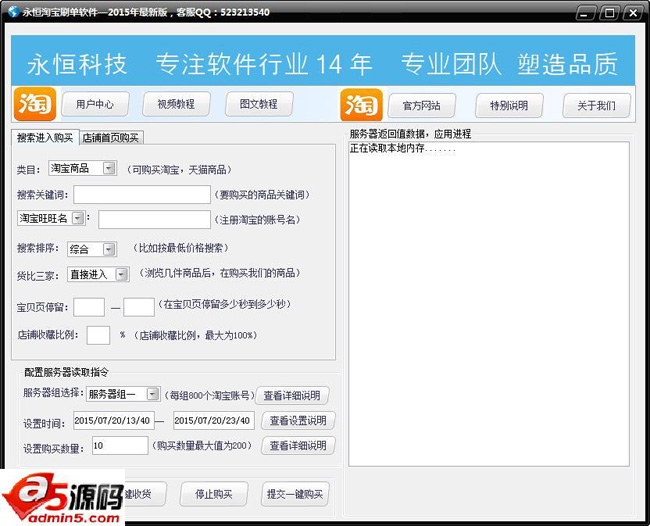Open 图文教程 illustrated tutorial
The image size is (650, 526).
[x=259, y=104]
